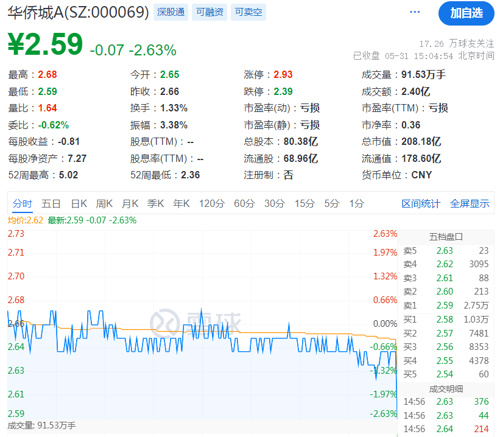The width and height of the screenshot is (500, 437).
Task: Click the 17.26 万球友关注 follower count
Action: pyautogui.click(x=456, y=44)
